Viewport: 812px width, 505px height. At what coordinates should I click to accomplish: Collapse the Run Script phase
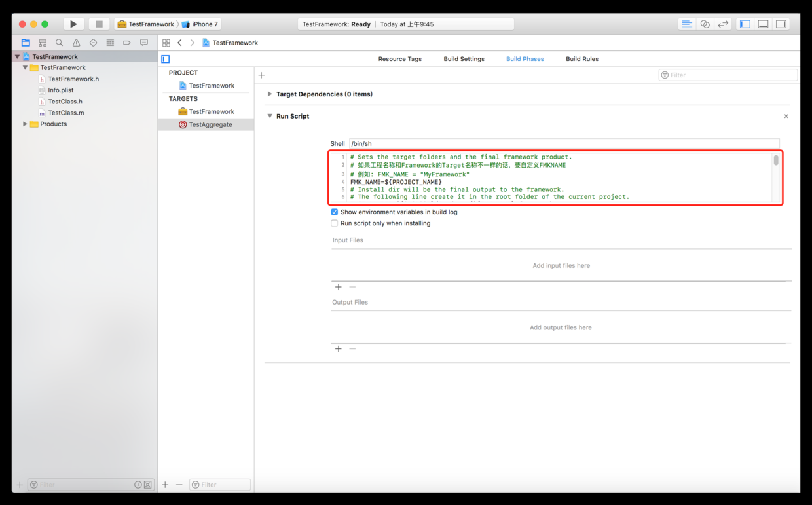tap(270, 116)
